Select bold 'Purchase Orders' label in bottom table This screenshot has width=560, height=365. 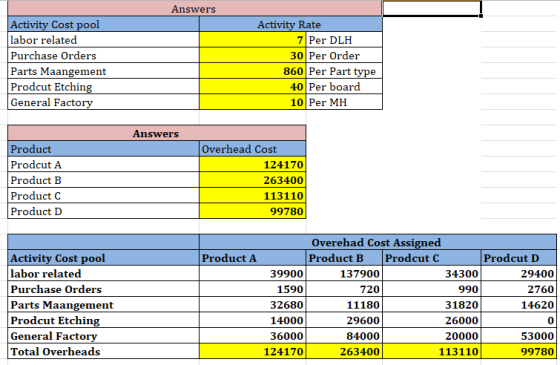click(103, 289)
